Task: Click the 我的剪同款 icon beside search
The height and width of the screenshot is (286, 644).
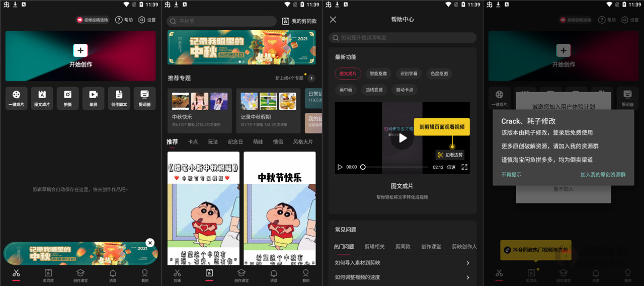Action: tap(285, 21)
